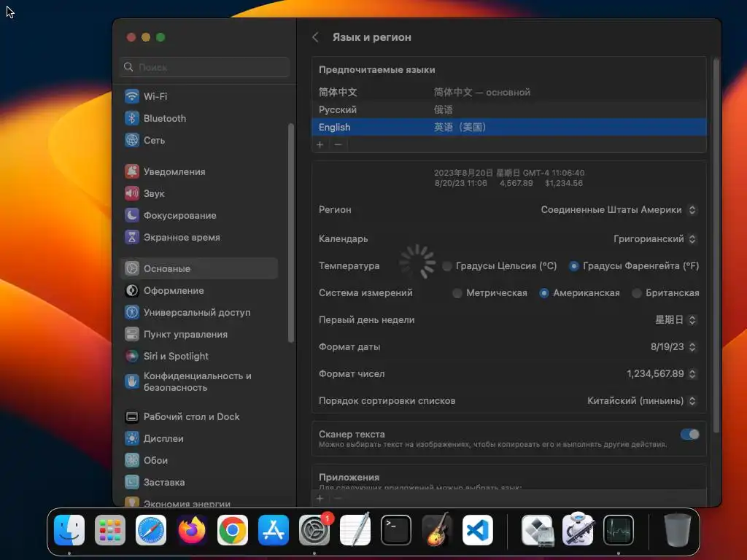The image size is (747, 560).
Task: Select Экономия энергии in sidebar
Action: (x=187, y=503)
